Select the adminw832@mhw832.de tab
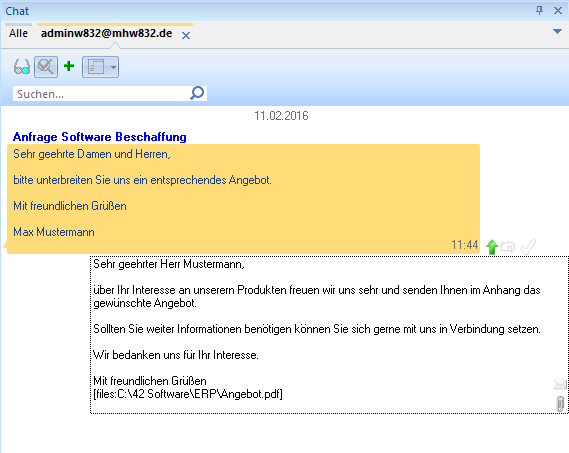 click(x=107, y=33)
